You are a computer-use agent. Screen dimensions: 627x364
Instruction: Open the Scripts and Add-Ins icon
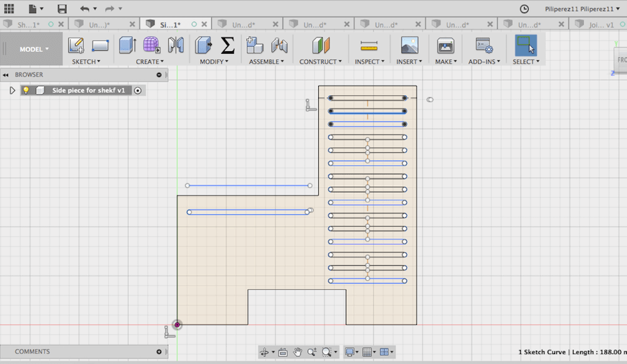coord(484,46)
